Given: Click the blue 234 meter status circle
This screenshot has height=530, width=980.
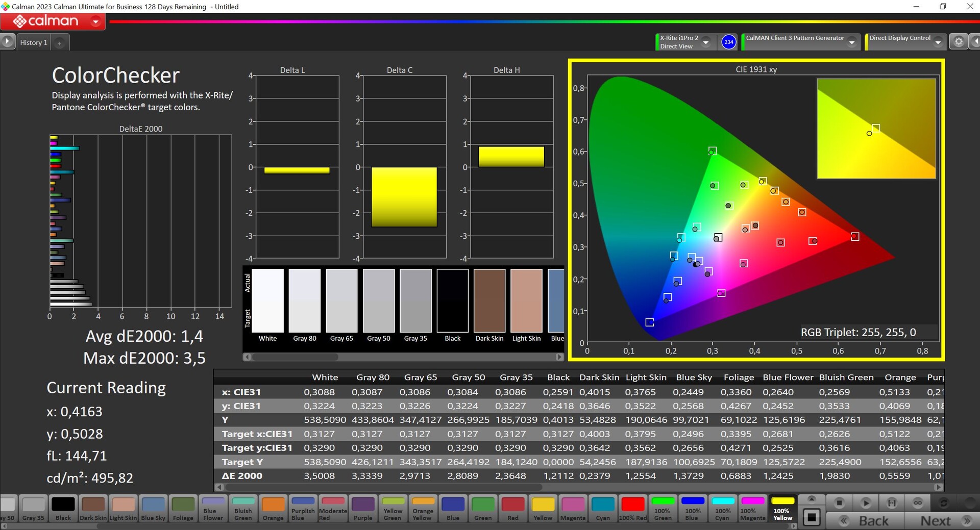Looking at the screenshot, I should click(x=728, y=42).
